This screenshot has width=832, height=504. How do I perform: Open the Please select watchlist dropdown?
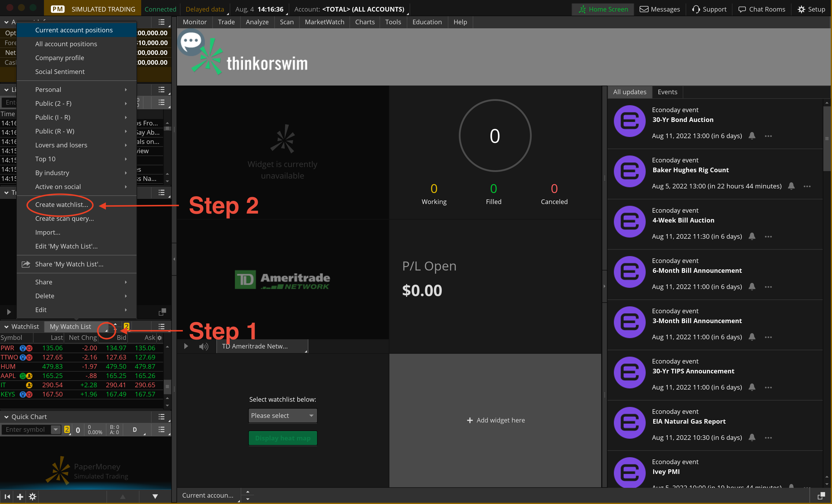coord(282,416)
